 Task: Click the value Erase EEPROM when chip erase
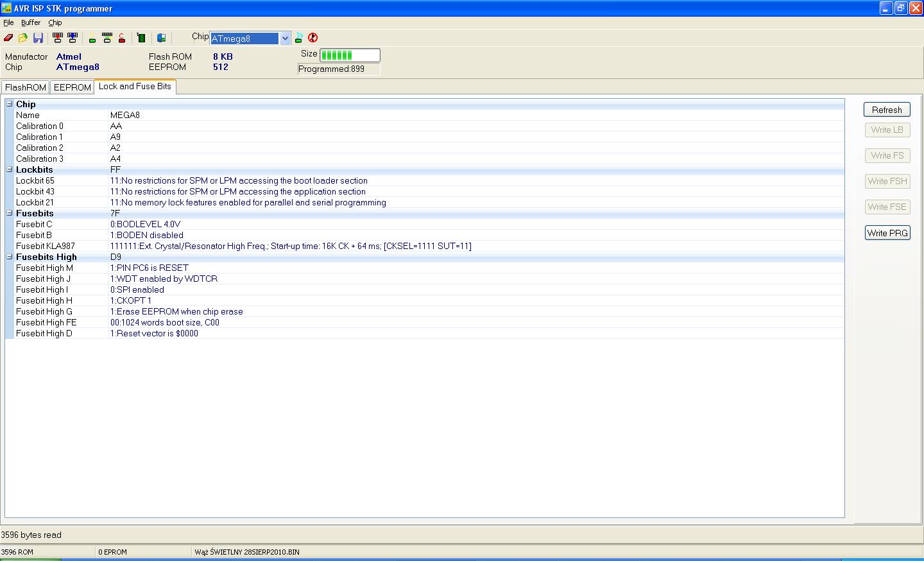pos(176,311)
